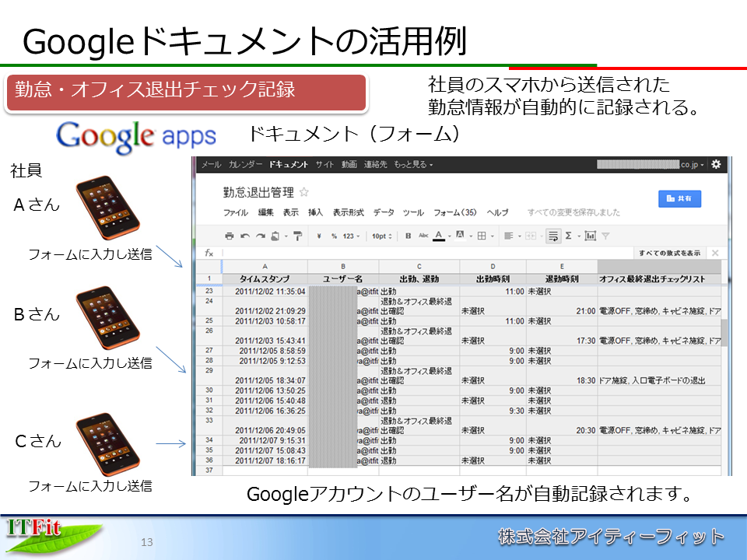Select column A header

click(x=265, y=266)
